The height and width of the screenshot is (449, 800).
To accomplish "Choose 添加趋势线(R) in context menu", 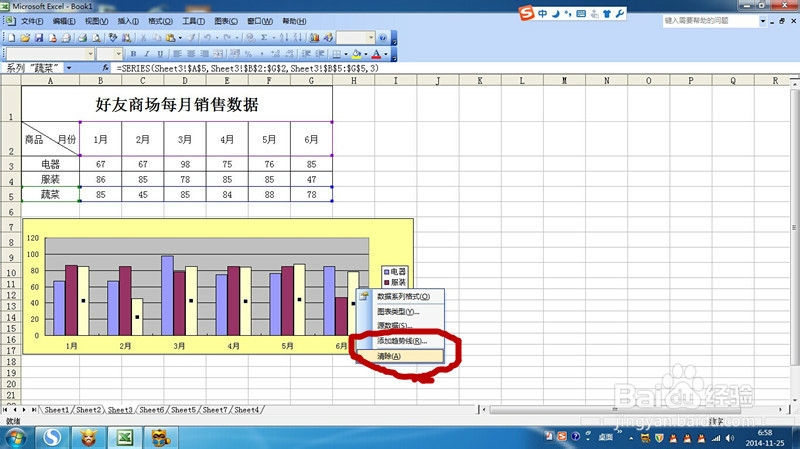I will point(401,341).
